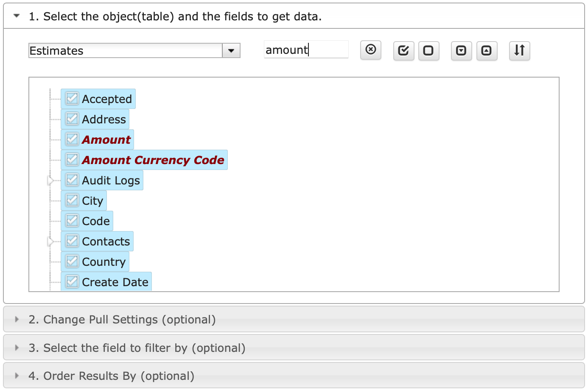
Task: Check all fields button
Action: tap(403, 51)
